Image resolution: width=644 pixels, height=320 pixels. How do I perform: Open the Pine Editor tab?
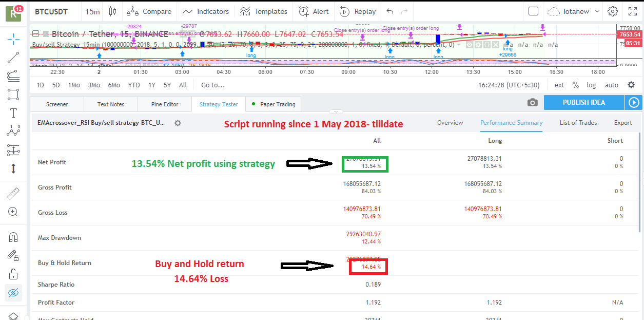(165, 104)
